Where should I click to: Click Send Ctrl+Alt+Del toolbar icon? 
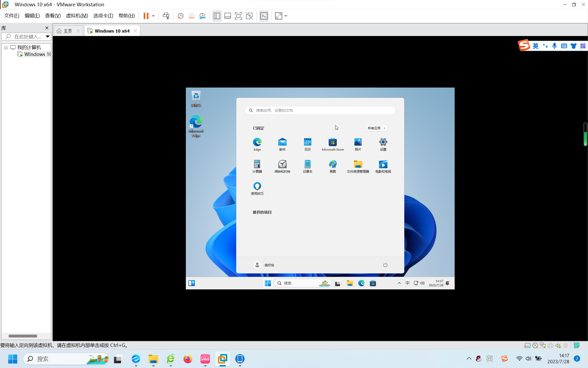click(166, 16)
